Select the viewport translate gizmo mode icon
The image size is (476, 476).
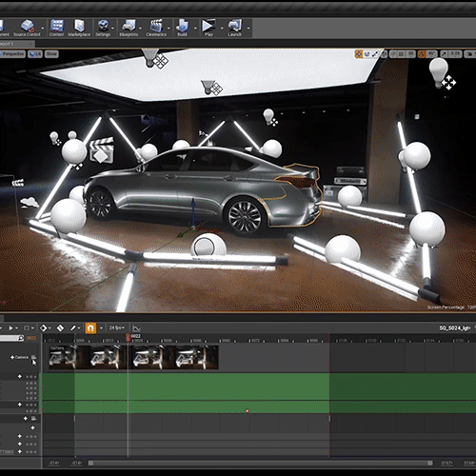pos(359,54)
